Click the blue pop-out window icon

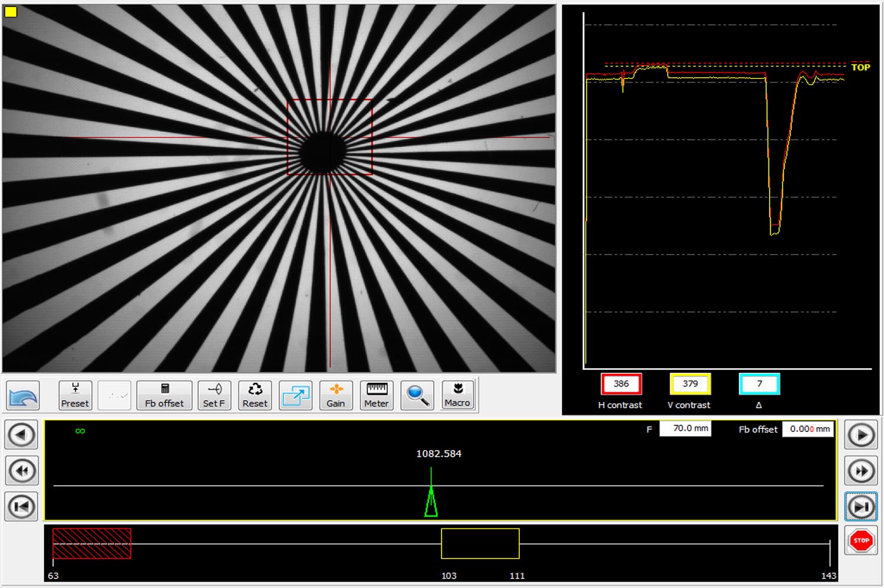(296, 395)
